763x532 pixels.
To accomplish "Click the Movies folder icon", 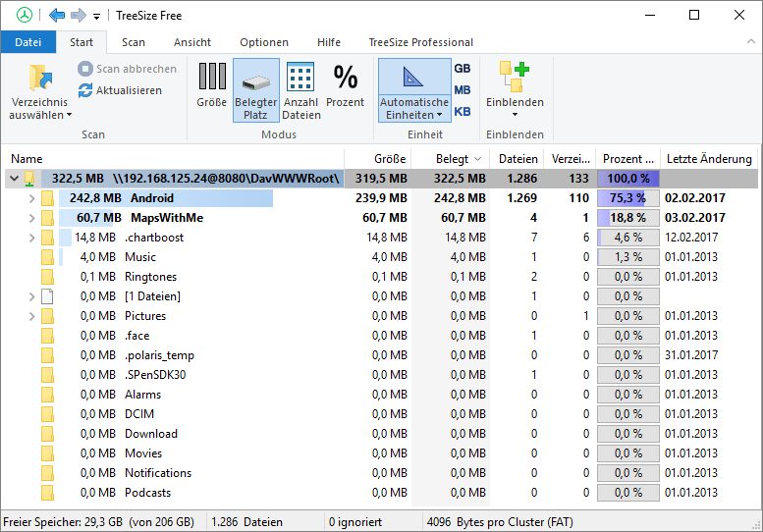I will 47,453.
